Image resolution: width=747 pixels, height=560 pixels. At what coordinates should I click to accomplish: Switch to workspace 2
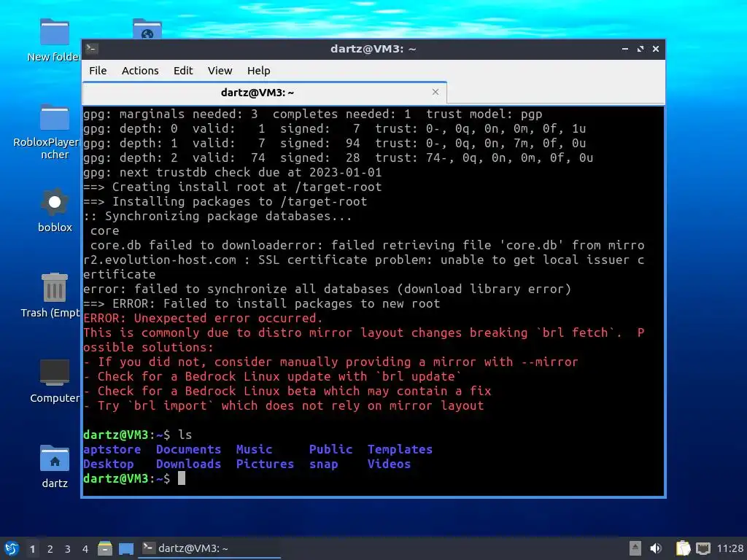coord(50,549)
